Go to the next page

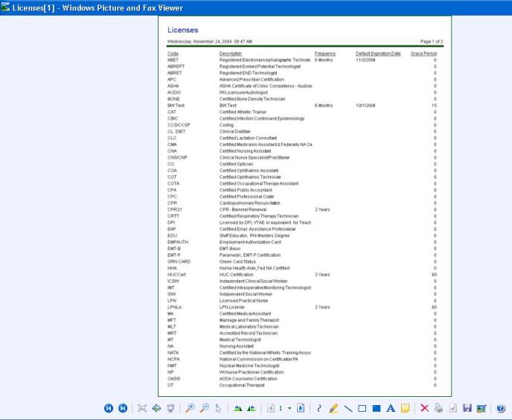pos(301,408)
